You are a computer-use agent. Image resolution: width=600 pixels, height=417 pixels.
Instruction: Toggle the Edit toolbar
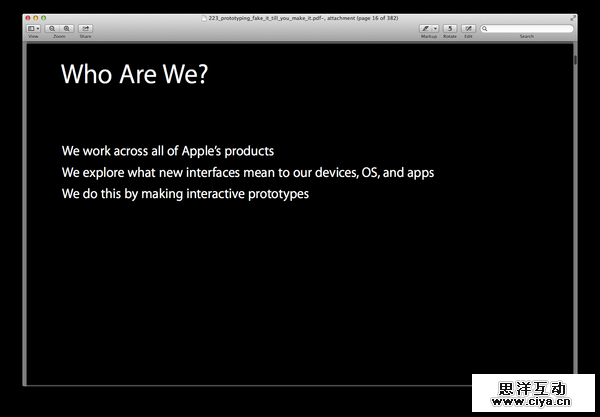point(469,29)
